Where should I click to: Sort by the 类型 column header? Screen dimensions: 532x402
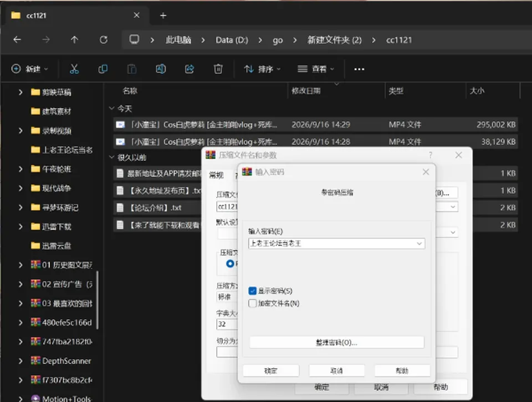click(396, 90)
